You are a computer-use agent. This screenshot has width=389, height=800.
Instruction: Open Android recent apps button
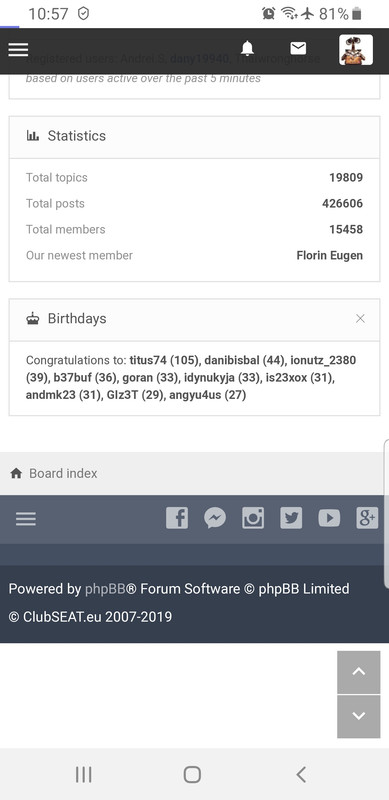84,774
